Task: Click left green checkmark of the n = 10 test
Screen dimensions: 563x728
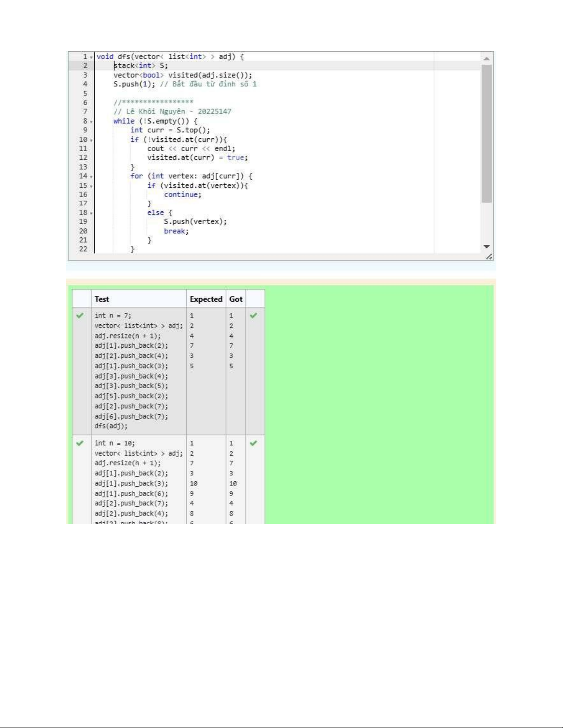Action: [80, 443]
